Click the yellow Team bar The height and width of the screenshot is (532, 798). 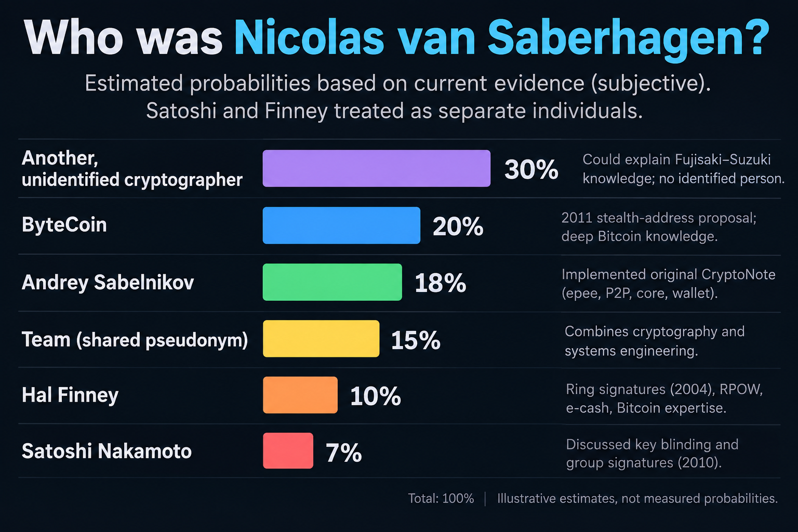pyautogui.click(x=321, y=339)
